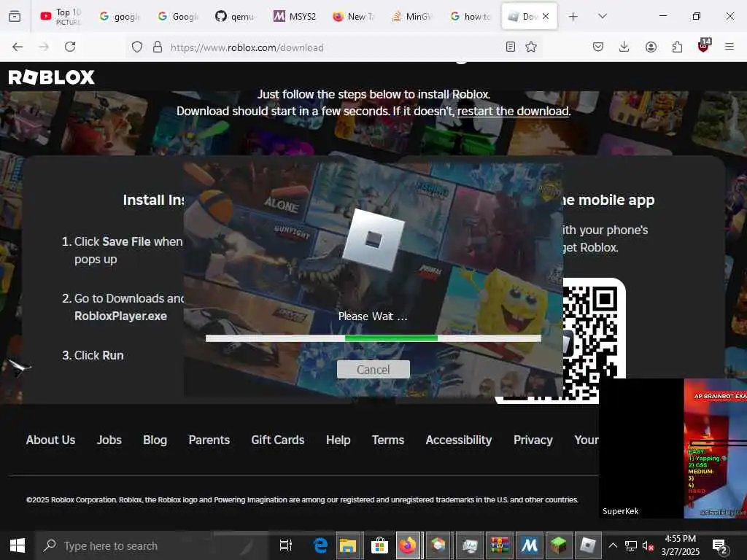Click the uBlock Origin extension badge icon
Viewport: 747px width, 560px height.
tap(704, 46)
